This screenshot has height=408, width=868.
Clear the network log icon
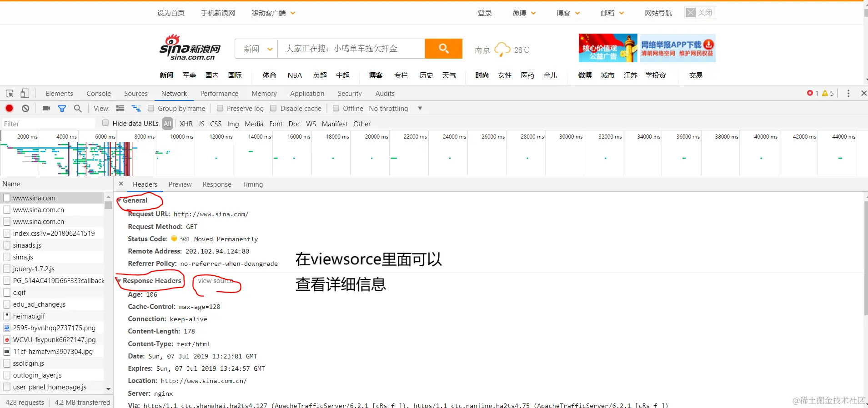coord(25,108)
